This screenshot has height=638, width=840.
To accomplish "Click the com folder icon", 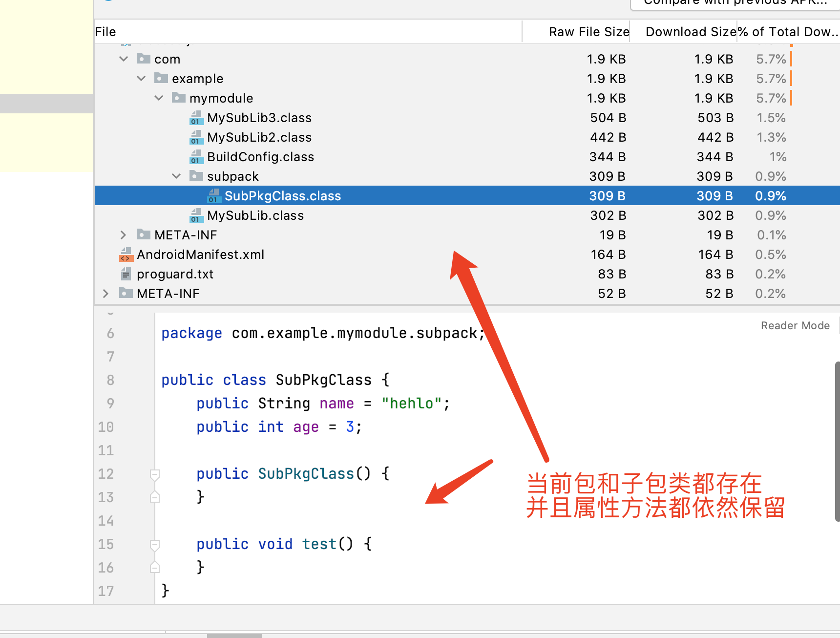I will coord(144,59).
